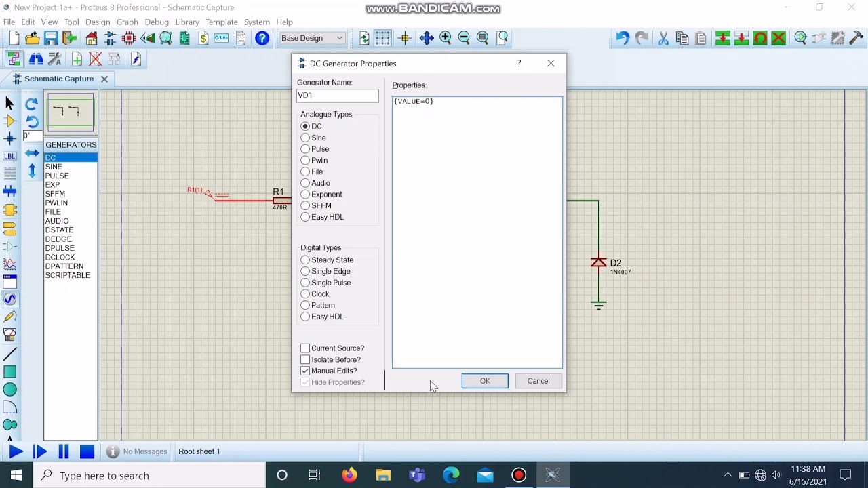Click the New Project icon
868x488 pixels.
coord(14,38)
